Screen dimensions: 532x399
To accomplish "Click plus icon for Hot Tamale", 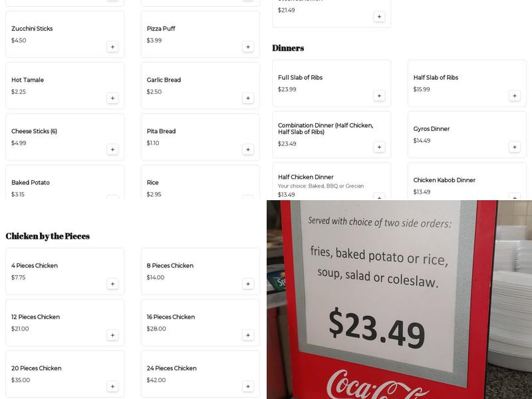I will coord(112,98).
